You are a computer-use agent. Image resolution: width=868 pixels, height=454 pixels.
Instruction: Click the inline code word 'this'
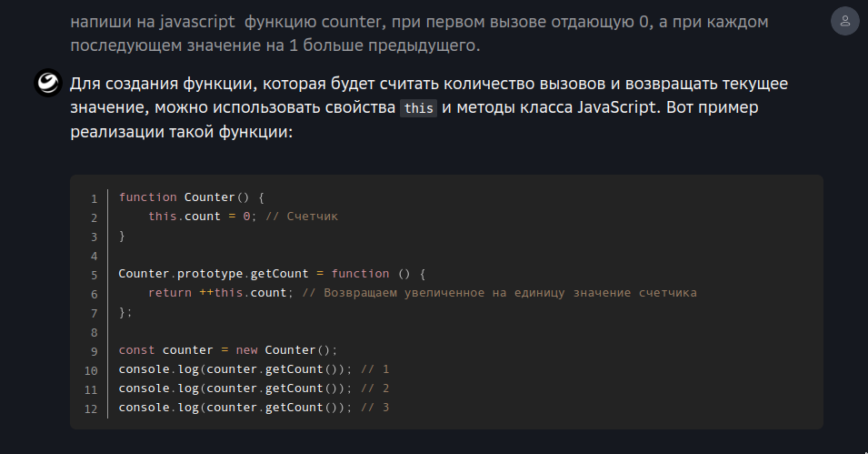pyautogui.click(x=418, y=108)
